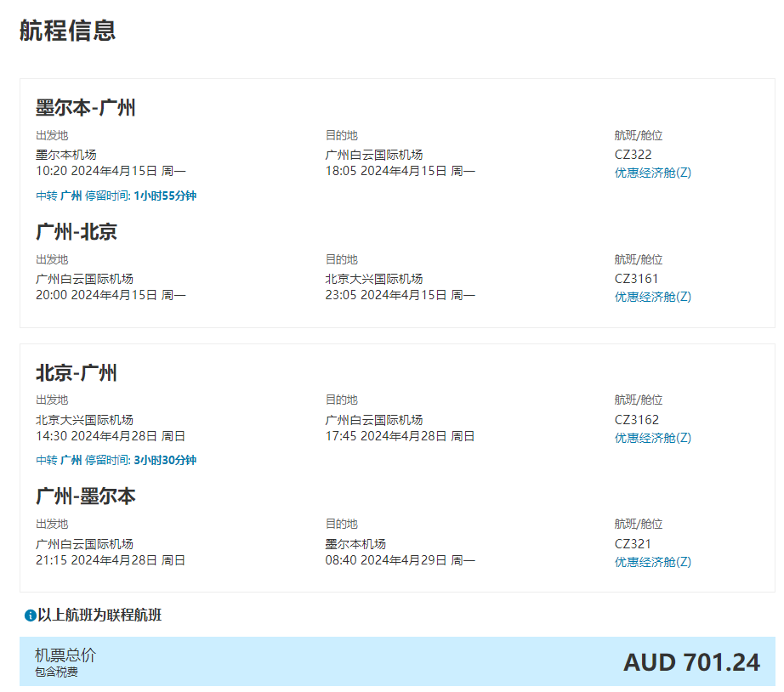Click flight number CZ322
This screenshot has height=692, width=784.
coord(633,155)
